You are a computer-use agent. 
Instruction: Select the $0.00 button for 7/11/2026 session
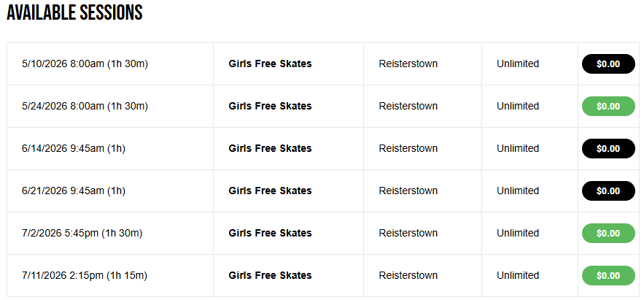(608, 276)
